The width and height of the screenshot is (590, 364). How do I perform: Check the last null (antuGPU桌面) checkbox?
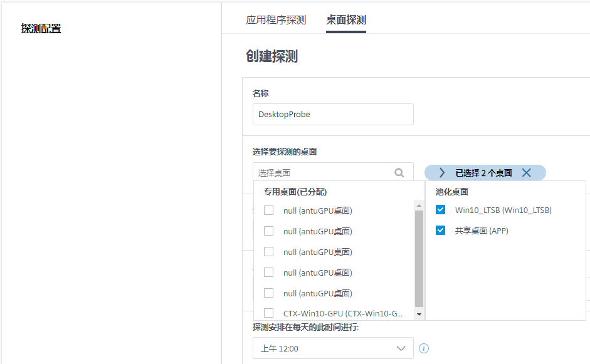point(269,293)
